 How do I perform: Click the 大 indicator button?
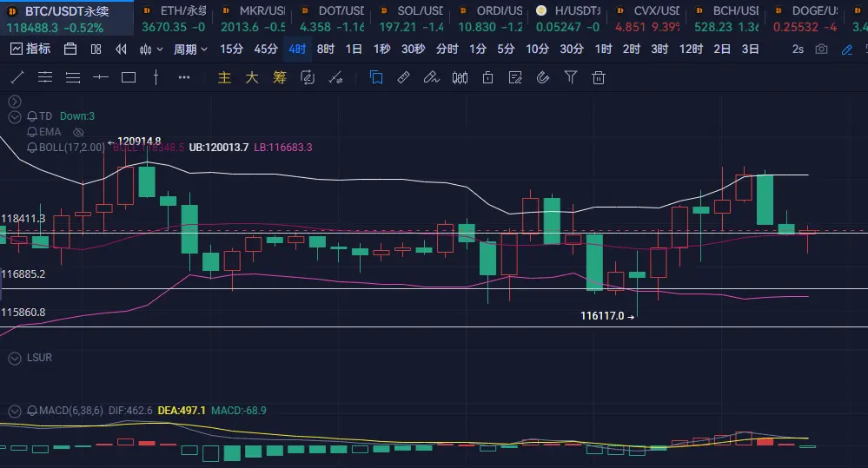pyautogui.click(x=252, y=77)
